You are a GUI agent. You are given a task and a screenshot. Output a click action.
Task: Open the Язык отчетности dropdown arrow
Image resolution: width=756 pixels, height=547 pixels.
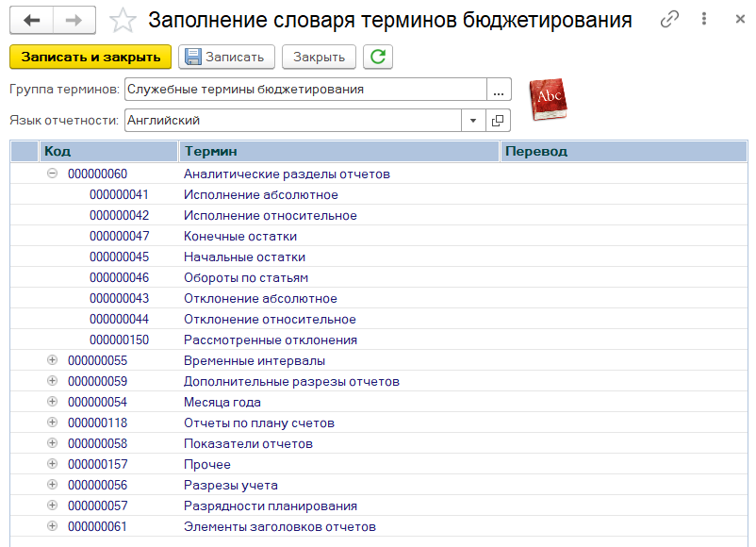point(473,121)
